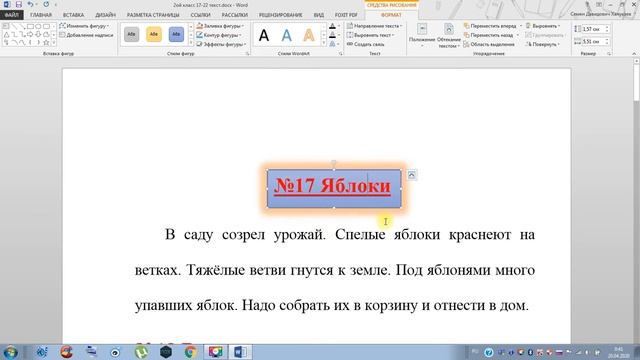The image size is (640, 360).
Task: Expand the WordArt styles gallery
Action: [x=324, y=43]
